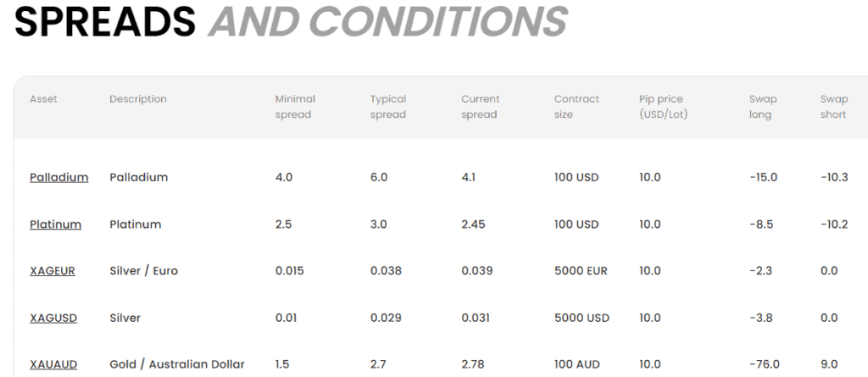Select the Minimal spread column header
868x377 pixels.
click(295, 107)
